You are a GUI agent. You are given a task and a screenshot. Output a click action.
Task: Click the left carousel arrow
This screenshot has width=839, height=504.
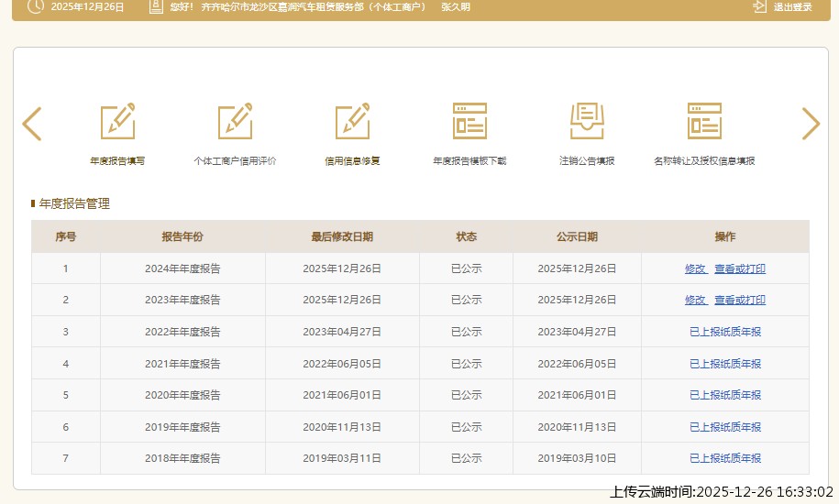[32, 124]
